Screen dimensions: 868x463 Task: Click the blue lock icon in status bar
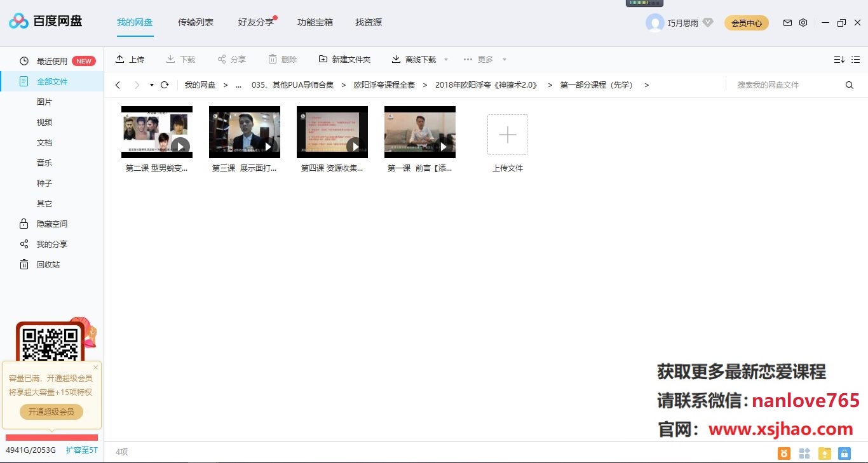(844, 453)
